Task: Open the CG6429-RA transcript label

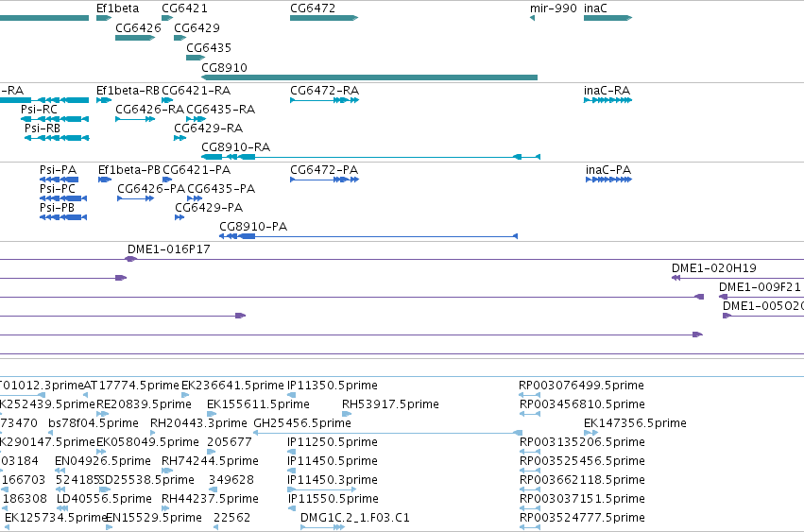Action: [209, 129]
